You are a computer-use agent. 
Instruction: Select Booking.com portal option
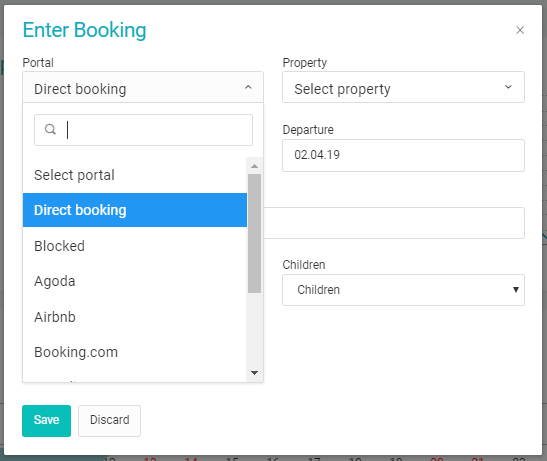[x=135, y=352]
